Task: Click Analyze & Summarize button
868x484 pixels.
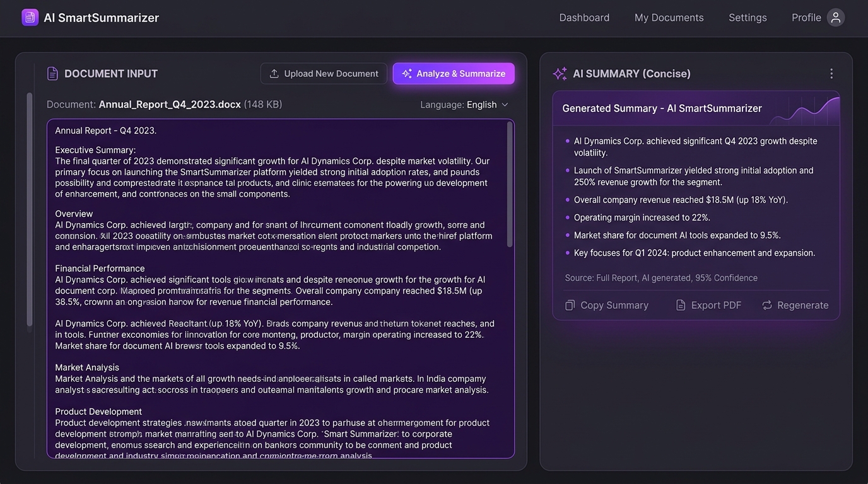Action: [x=454, y=74]
